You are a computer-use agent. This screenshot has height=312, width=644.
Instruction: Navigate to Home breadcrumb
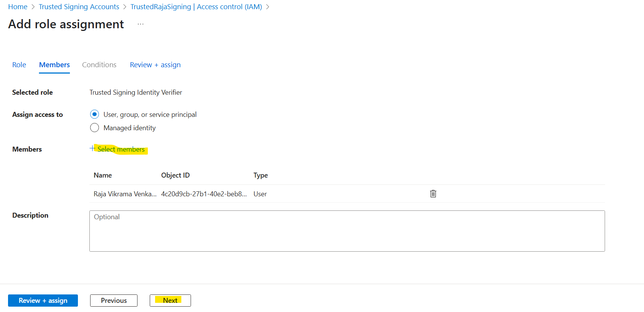[x=18, y=7]
